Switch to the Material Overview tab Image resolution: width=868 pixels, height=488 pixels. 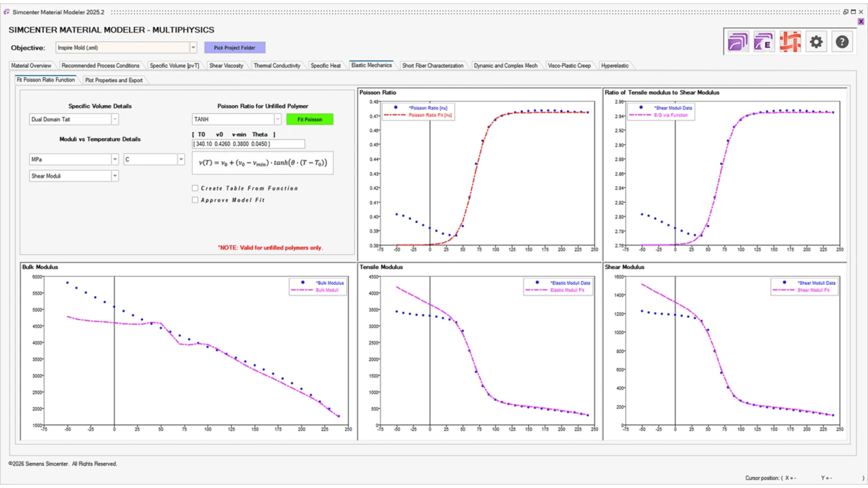(31, 66)
